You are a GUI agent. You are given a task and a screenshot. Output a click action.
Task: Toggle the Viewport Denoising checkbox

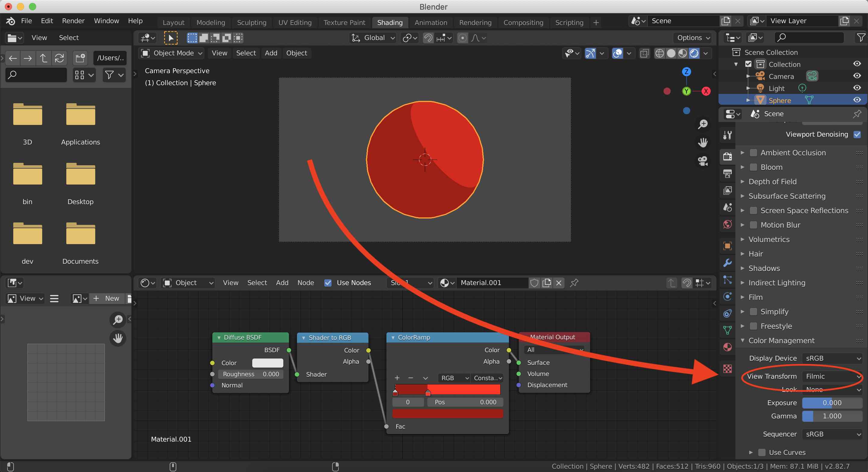(857, 134)
